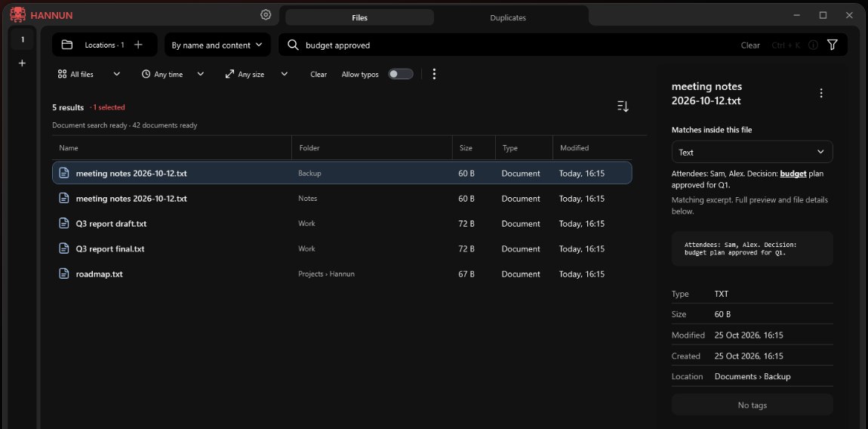Viewport: 868px width, 429px height.
Task: Toggle the Allow typos switch
Action: point(400,74)
